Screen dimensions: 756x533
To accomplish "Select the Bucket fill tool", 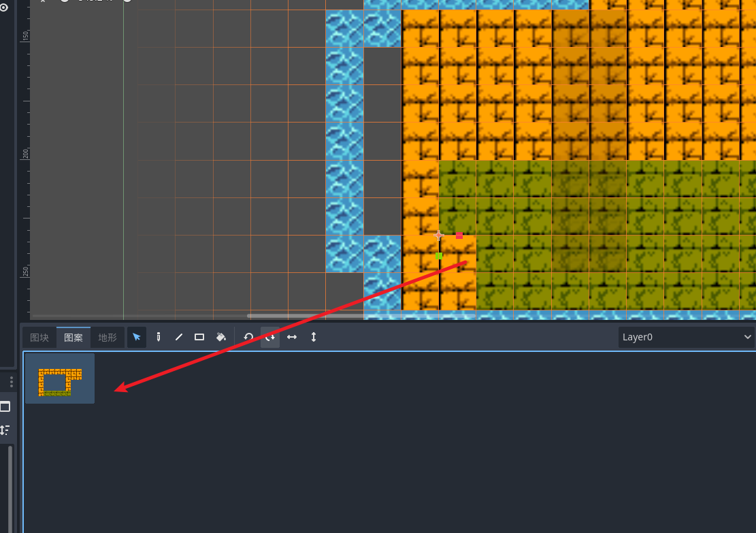I will (x=221, y=337).
